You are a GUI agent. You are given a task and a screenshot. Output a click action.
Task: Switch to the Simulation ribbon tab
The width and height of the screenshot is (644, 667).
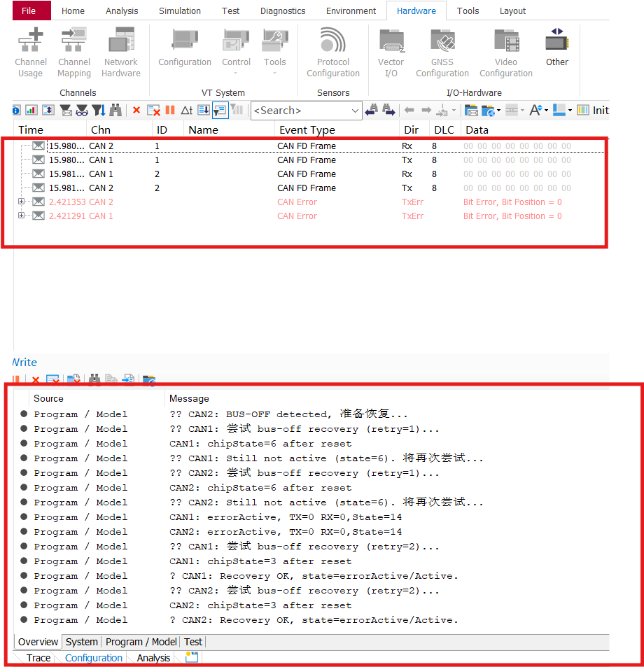pos(179,10)
